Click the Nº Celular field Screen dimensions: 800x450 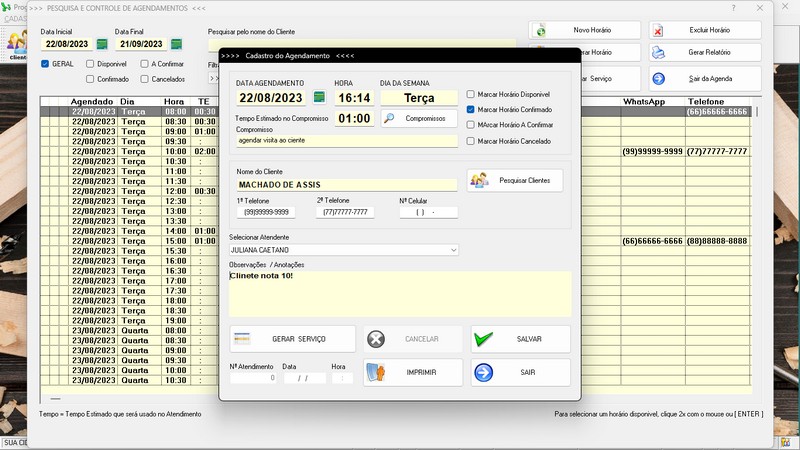click(x=428, y=212)
